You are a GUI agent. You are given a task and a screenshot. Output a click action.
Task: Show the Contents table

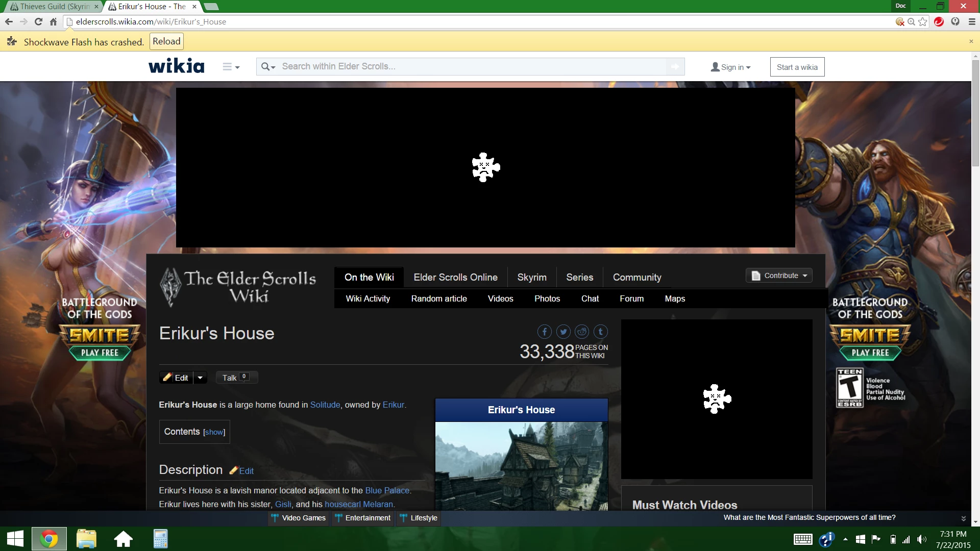214,432
